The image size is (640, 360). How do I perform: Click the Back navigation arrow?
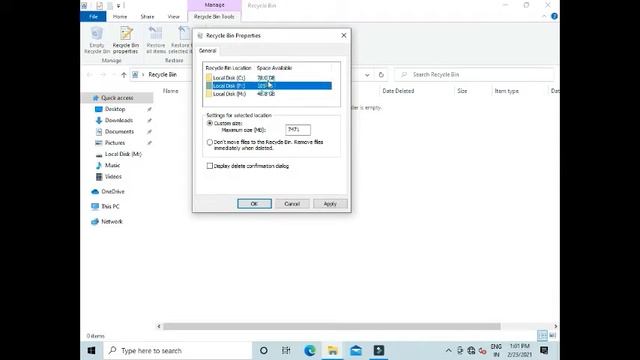89,75
